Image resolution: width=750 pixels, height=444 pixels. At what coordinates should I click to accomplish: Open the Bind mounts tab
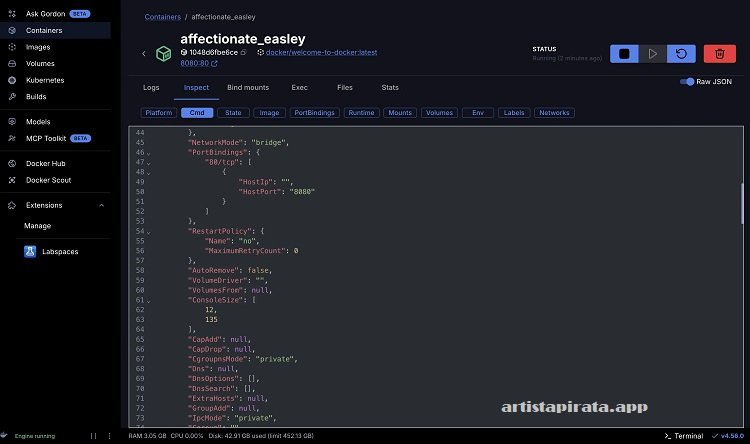pyautogui.click(x=248, y=88)
